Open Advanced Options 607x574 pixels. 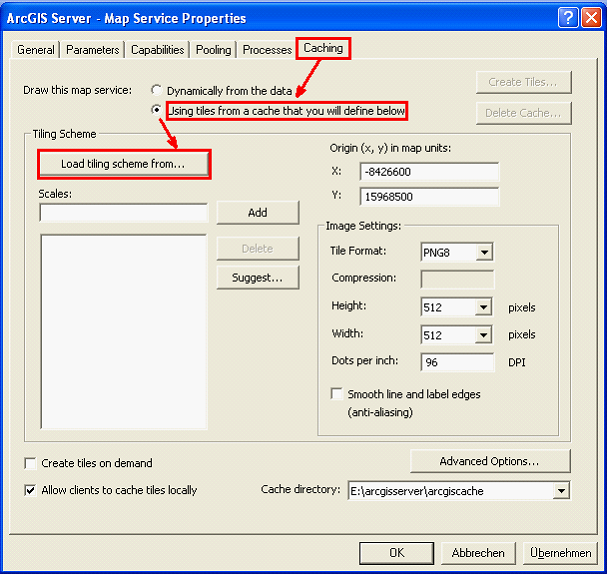490,461
